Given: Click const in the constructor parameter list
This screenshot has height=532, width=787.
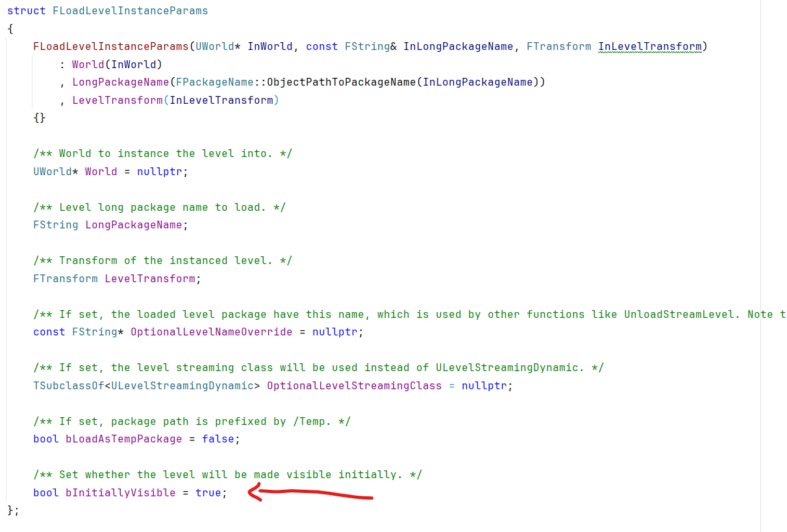Looking at the screenshot, I should click(x=322, y=47).
